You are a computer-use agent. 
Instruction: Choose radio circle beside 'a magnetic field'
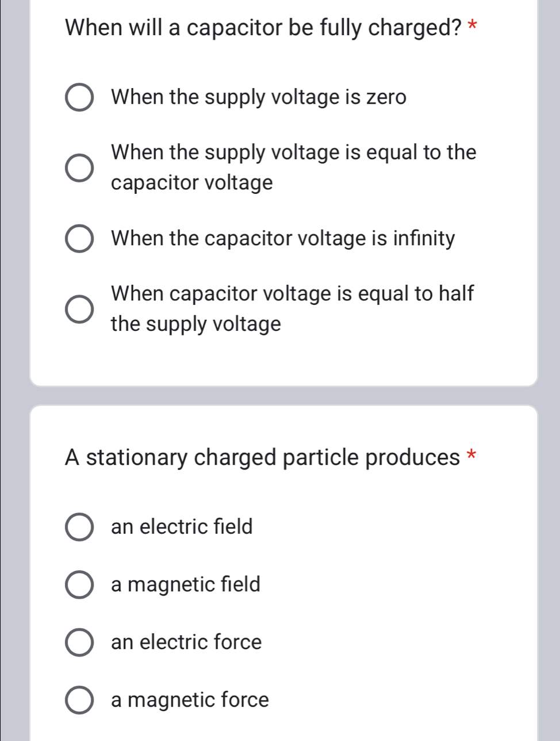tap(79, 585)
